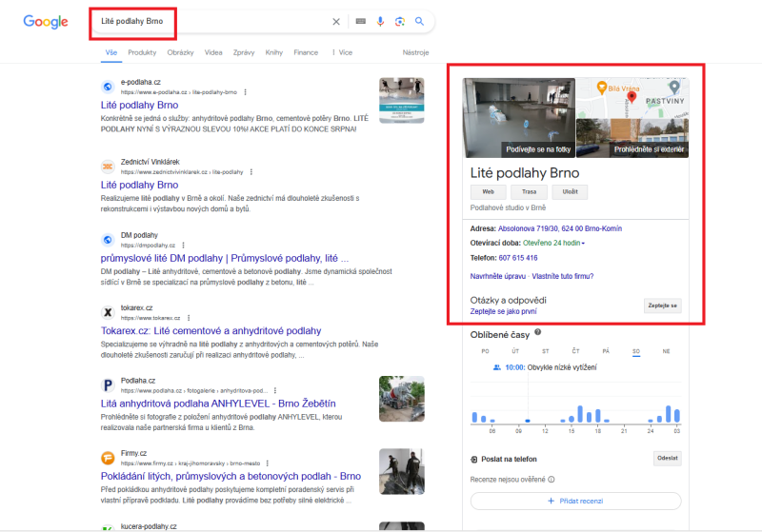The height and width of the screenshot is (532, 762).
Task: Select PO day in popular times
Action: pos(485,351)
